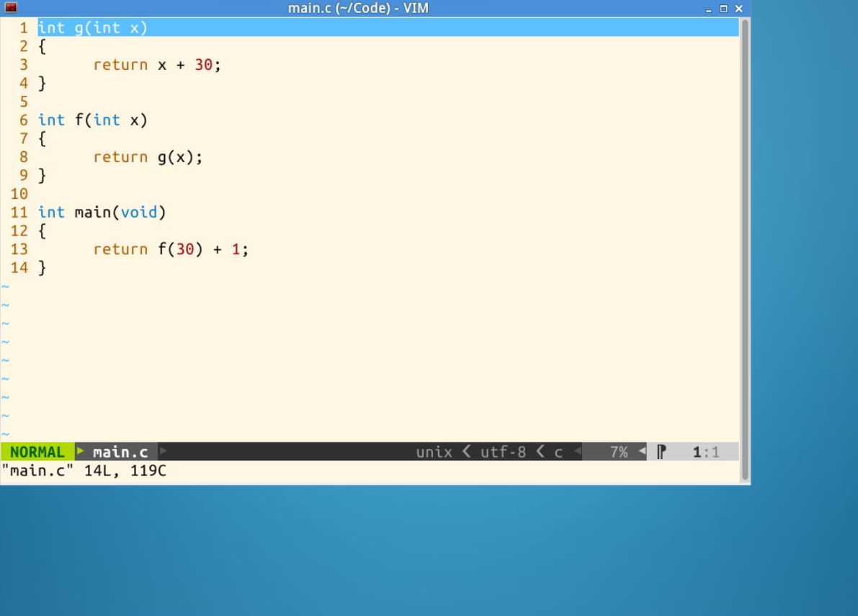This screenshot has height=616, width=858.
Task: Click the literal 1 on line 13
Action: pyautogui.click(x=236, y=249)
